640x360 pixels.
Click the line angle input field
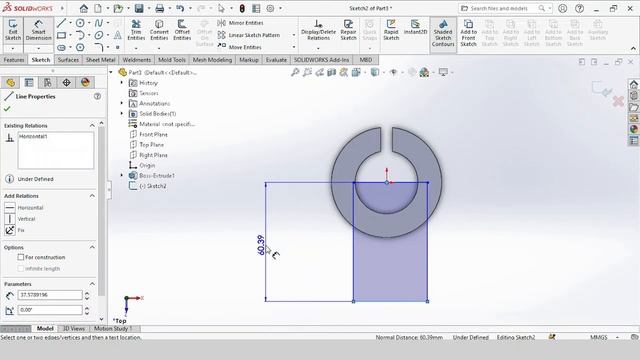(x=50, y=310)
